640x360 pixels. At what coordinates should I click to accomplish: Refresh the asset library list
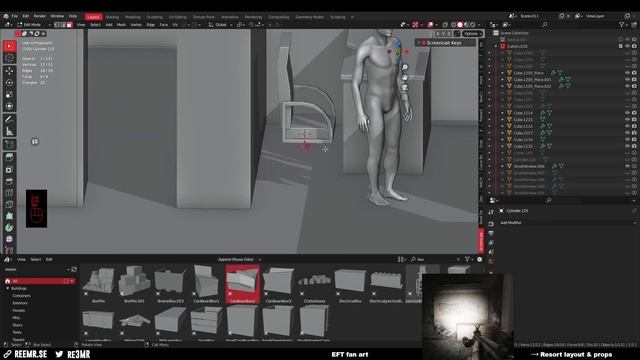point(74,270)
